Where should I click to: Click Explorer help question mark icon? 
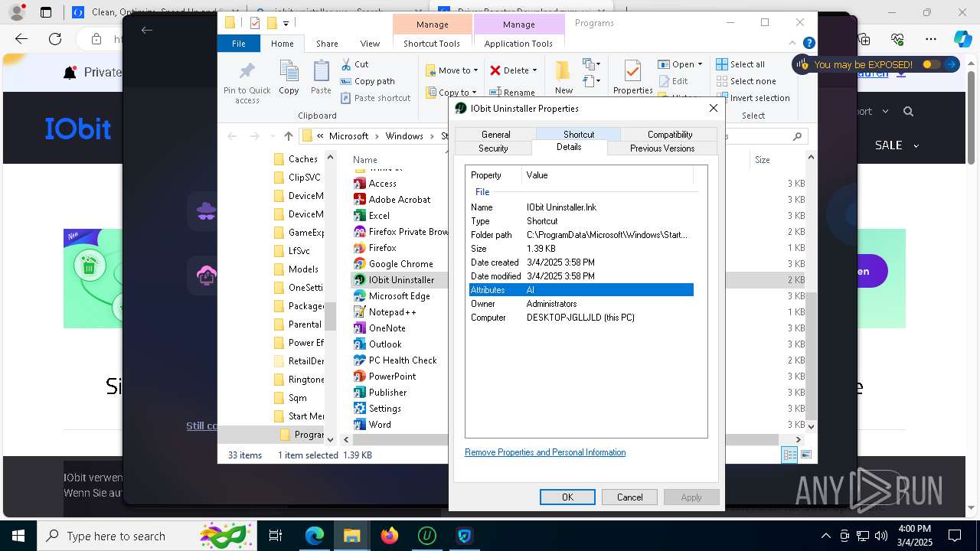point(808,44)
